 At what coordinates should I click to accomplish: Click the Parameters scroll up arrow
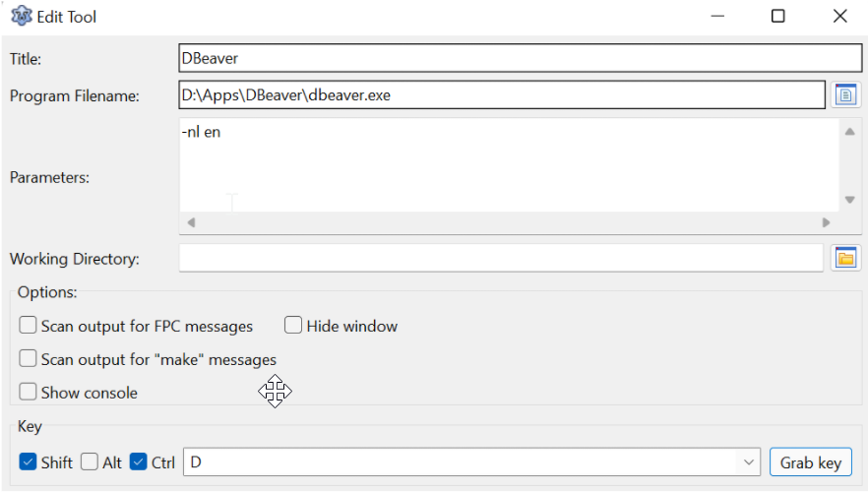(x=849, y=132)
